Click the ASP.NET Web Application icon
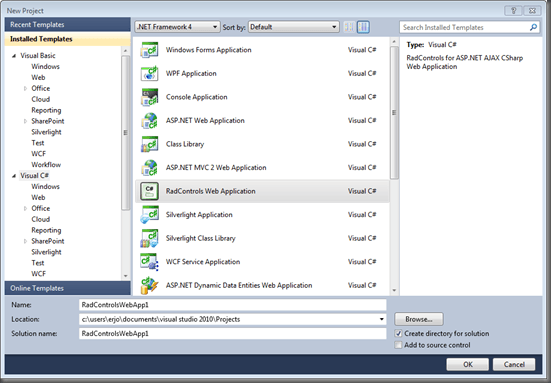The width and height of the screenshot is (551, 383). (x=149, y=121)
